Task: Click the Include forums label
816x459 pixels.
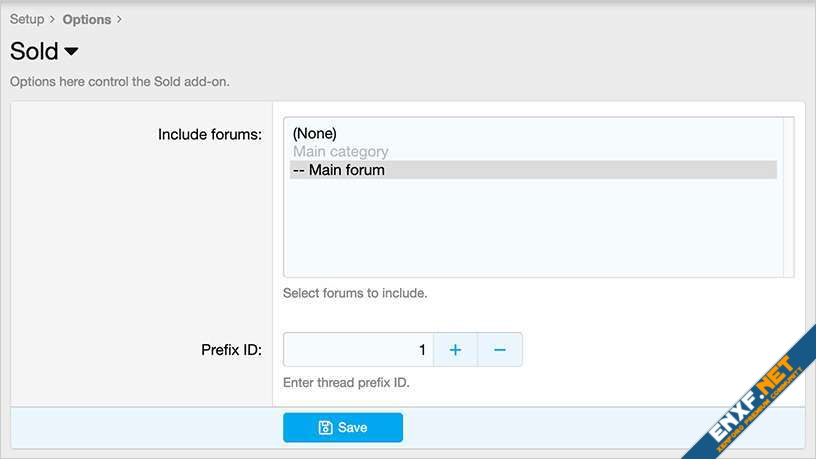Action: click(x=210, y=134)
